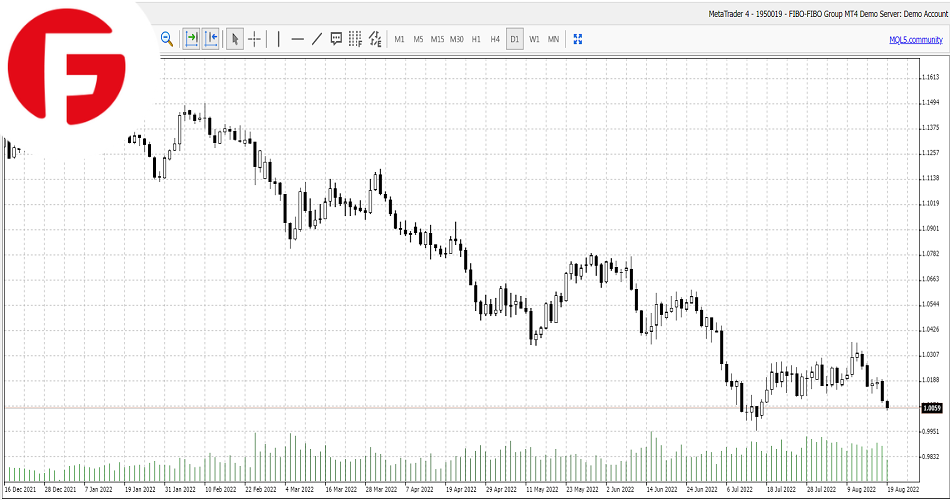Switch to the W1 weekly timeframe
950x500 pixels.
pos(534,39)
